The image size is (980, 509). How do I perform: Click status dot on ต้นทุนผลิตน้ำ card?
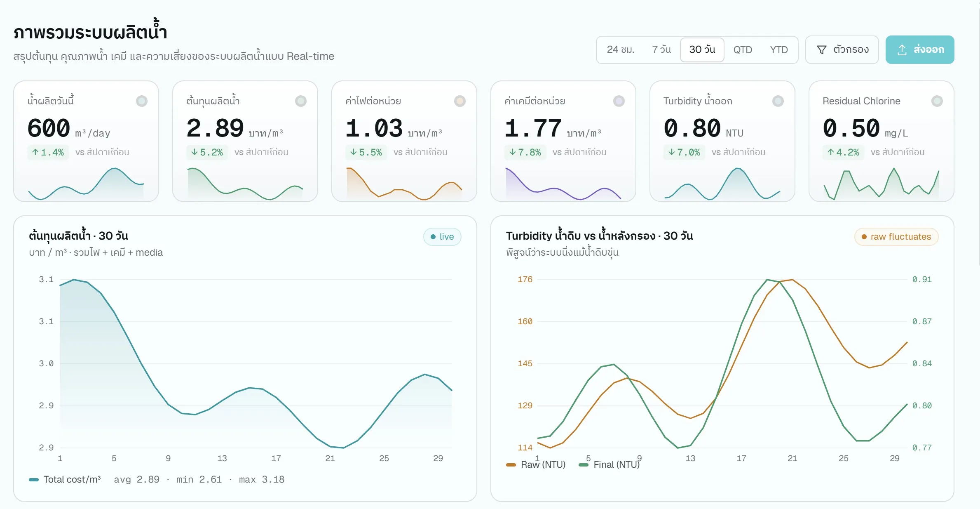[301, 101]
